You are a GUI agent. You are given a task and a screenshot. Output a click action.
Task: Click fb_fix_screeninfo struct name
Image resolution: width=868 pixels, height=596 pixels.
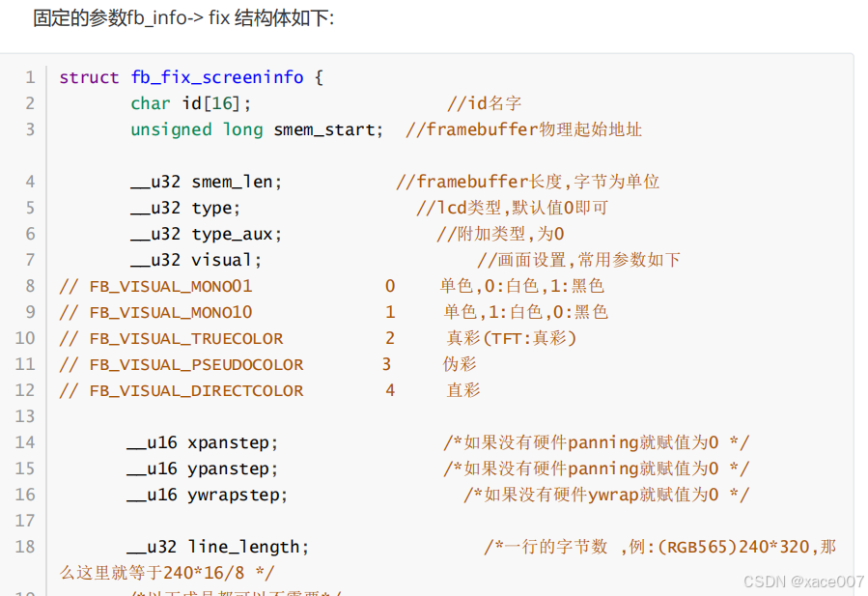coord(217,77)
